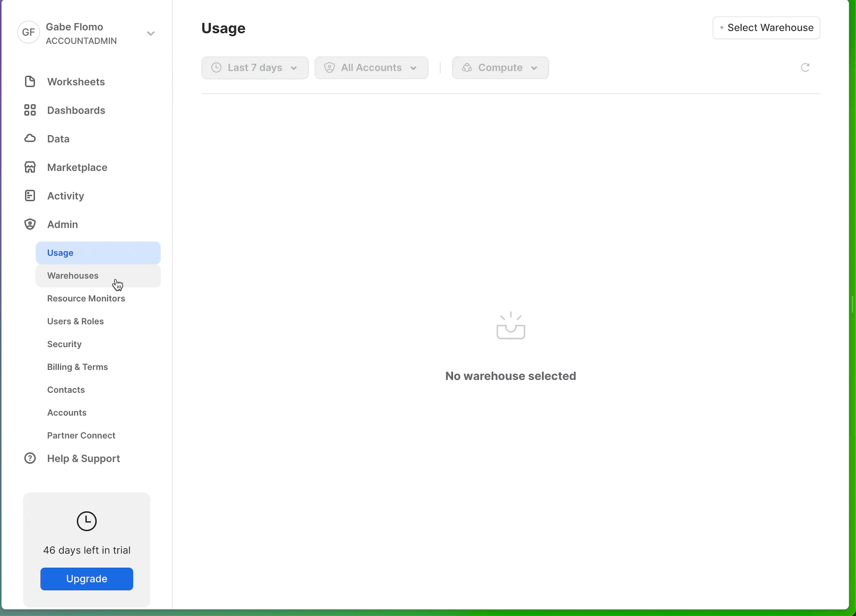The width and height of the screenshot is (856, 616).
Task: Click the Marketplace storefront icon
Action: point(30,167)
